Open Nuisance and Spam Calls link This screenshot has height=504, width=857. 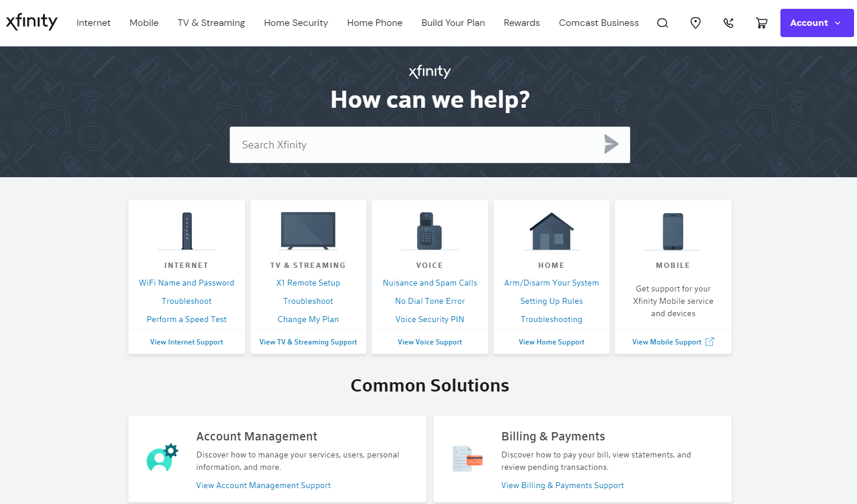point(430,283)
